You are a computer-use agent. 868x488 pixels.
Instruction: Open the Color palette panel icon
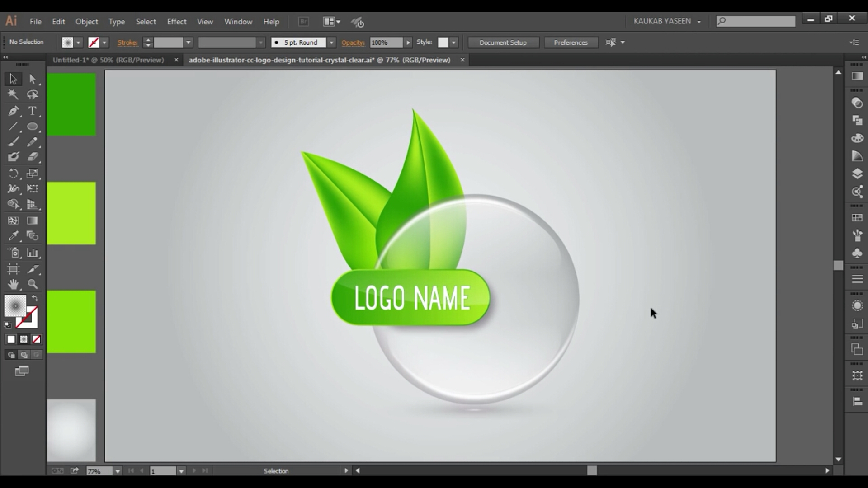click(x=857, y=138)
